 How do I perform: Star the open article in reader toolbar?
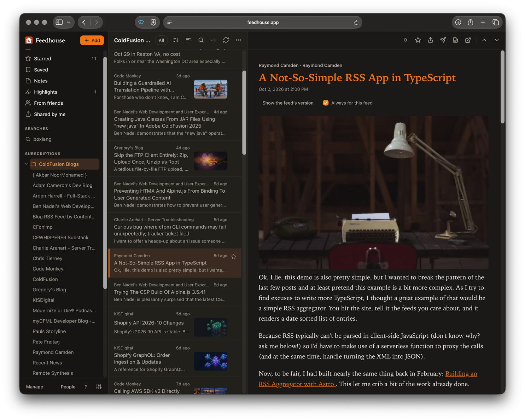[x=418, y=40]
